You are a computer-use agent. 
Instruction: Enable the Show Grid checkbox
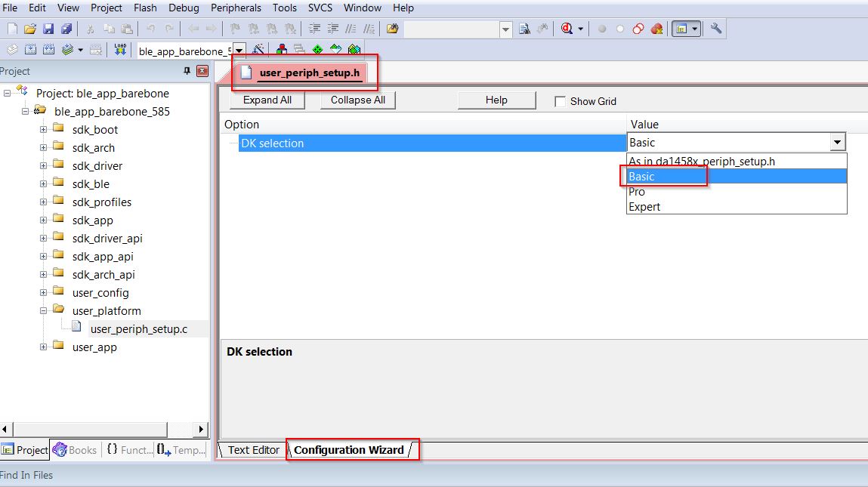(561, 101)
